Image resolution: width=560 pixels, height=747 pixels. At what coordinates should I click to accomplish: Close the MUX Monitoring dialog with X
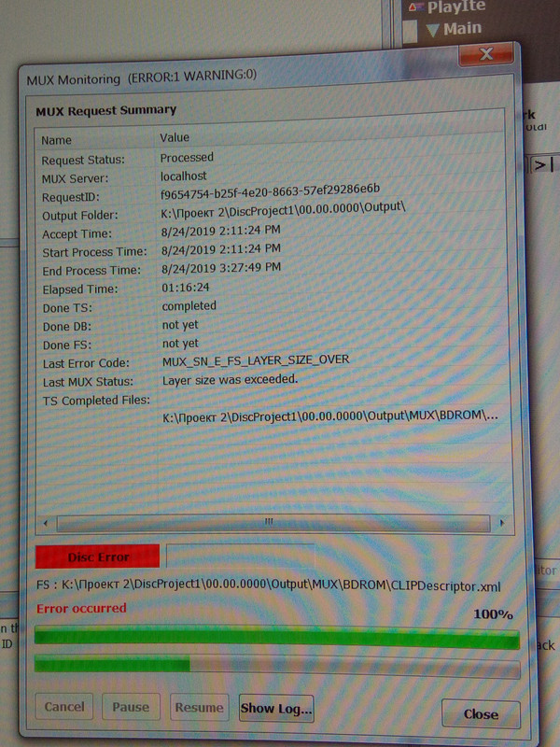tap(485, 54)
